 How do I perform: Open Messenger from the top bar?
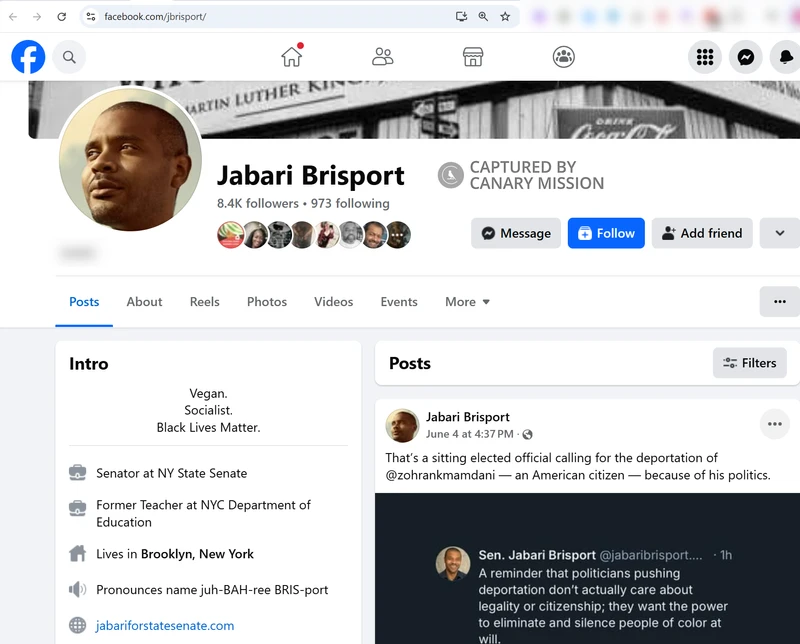click(745, 57)
